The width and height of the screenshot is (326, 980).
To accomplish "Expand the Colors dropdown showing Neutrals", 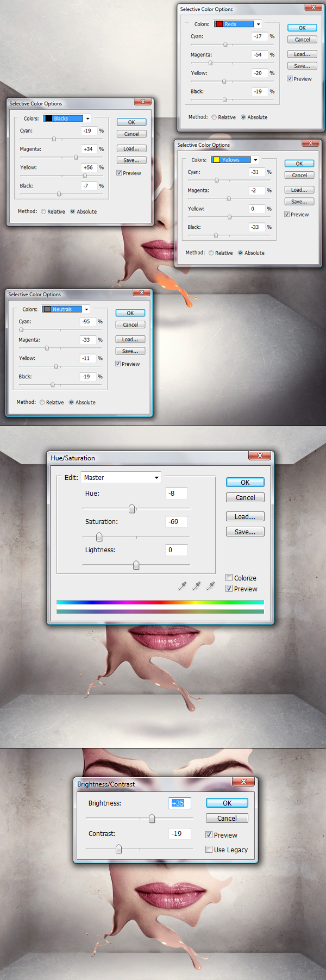I will coord(86,309).
